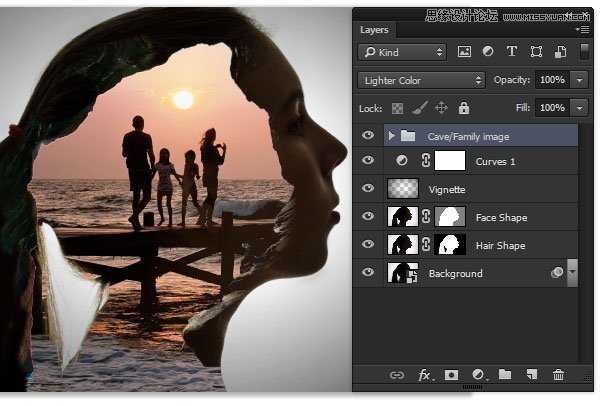Toggle the layer filtering switch
Viewport: 600px width, 406px height.
[584, 52]
